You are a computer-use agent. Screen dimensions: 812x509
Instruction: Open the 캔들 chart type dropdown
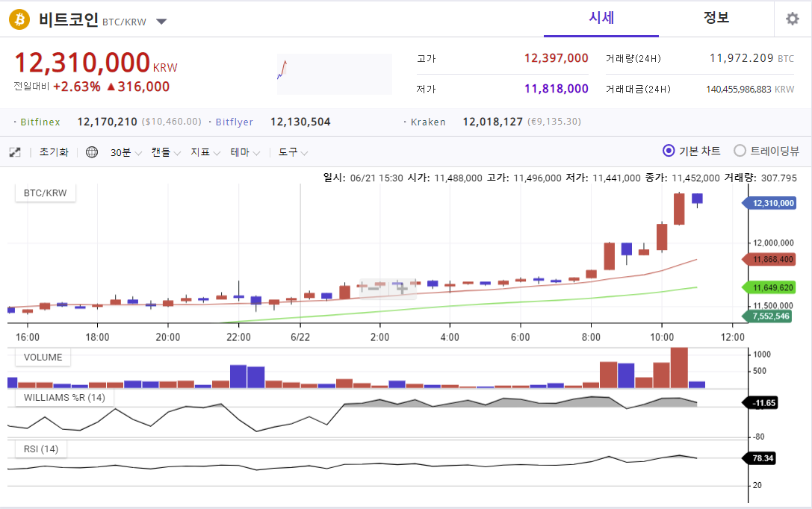(x=166, y=152)
